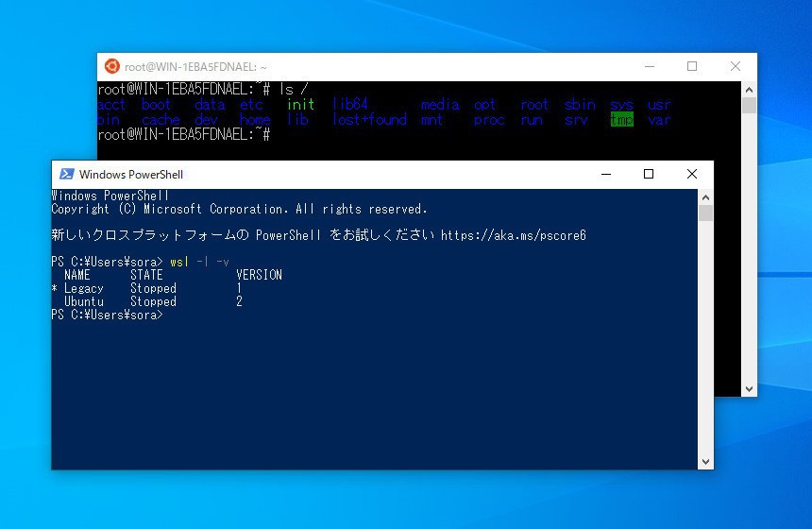
Task: Close the Ubuntu root terminal window
Action: [x=736, y=66]
